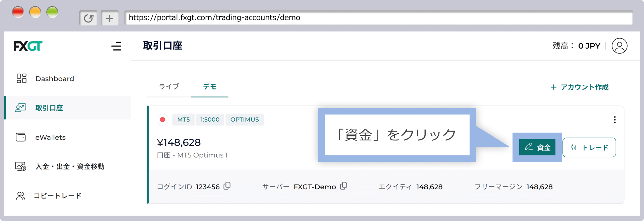Viewport: 644px width, 221px height.
Task: Go to eWallets in the sidebar
Action: point(50,137)
